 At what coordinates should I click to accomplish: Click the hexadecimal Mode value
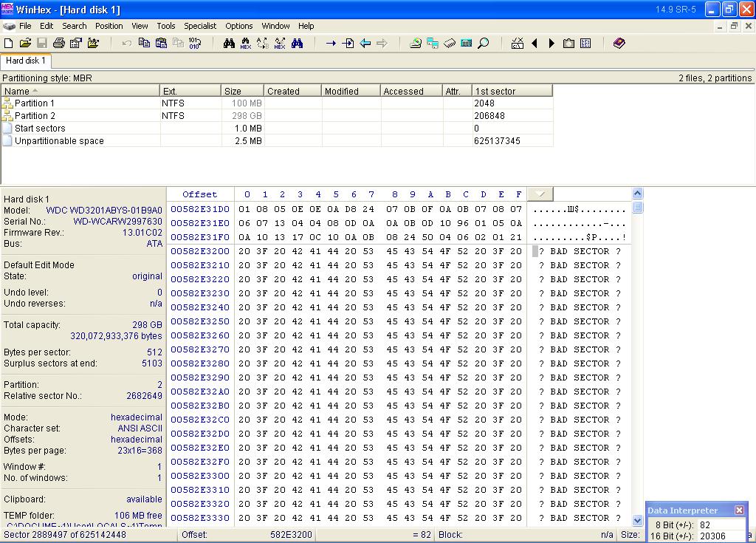[137, 417]
